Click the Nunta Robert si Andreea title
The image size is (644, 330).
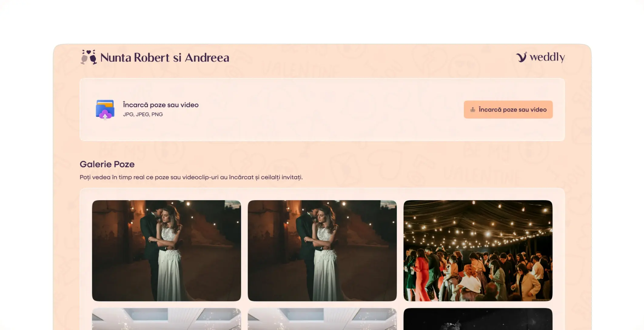pyautogui.click(x=165, y=58)
